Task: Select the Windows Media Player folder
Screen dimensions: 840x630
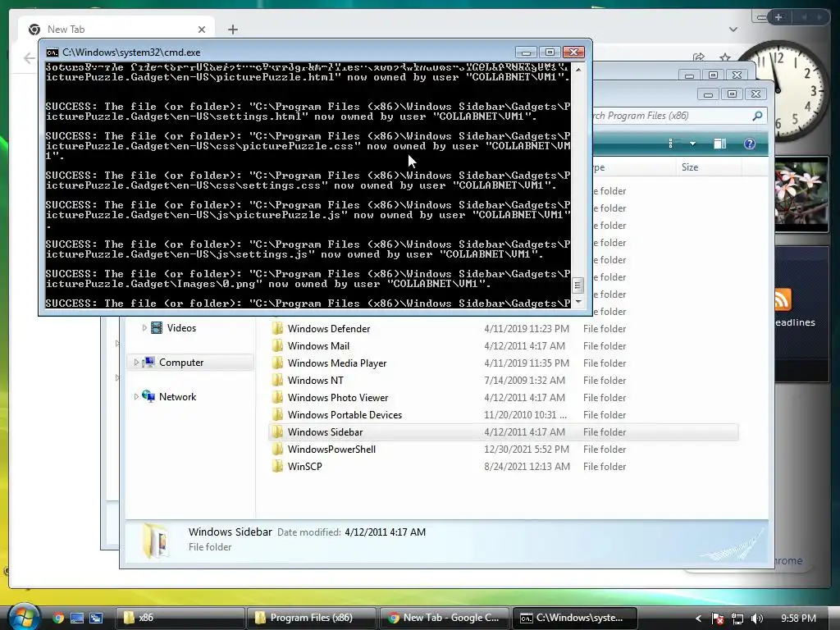Action: point(336,363)
